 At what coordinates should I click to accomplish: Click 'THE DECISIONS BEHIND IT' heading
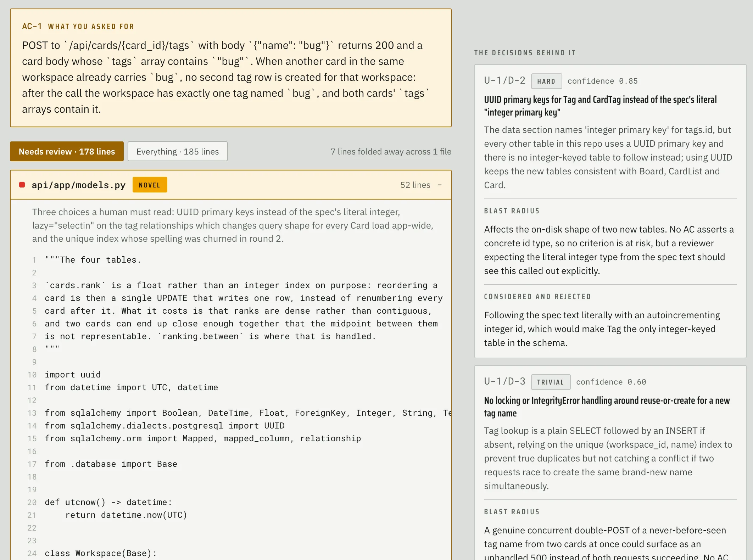pos(525,53)
